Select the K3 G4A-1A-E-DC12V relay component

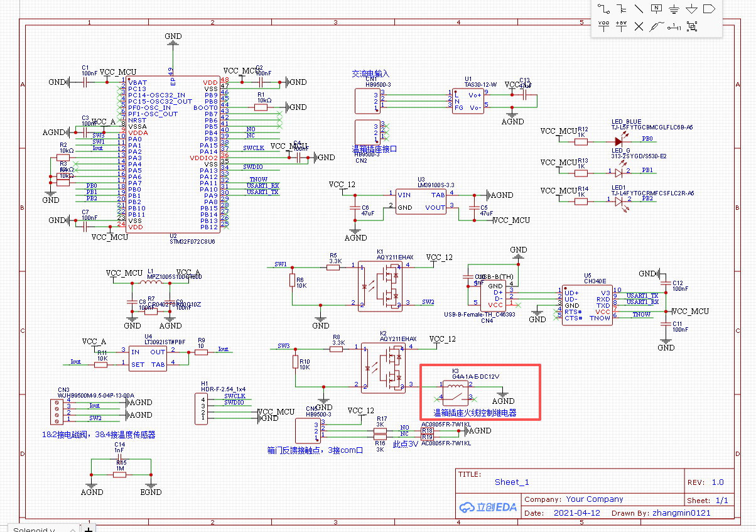pos(456,391)
